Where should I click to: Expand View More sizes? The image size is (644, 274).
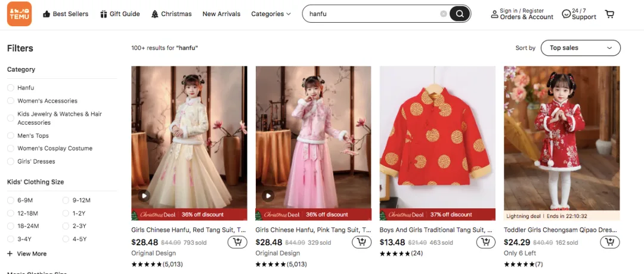click(x=27, y=254)
